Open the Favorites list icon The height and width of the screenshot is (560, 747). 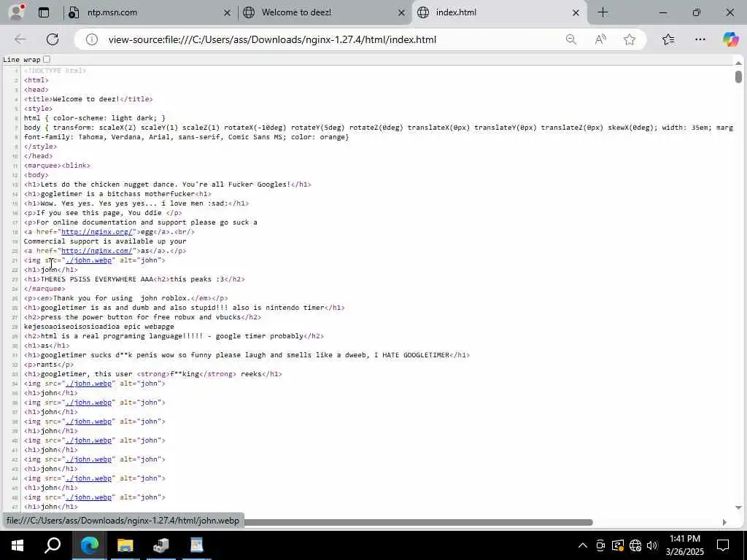pyautogui.click(x=668, y=39)
